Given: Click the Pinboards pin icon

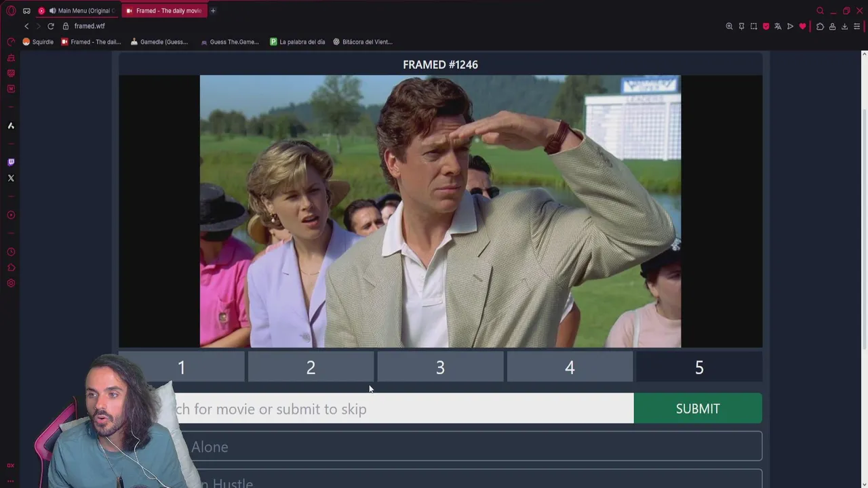Looking at the screenshot, I should (x=741, y=26).
